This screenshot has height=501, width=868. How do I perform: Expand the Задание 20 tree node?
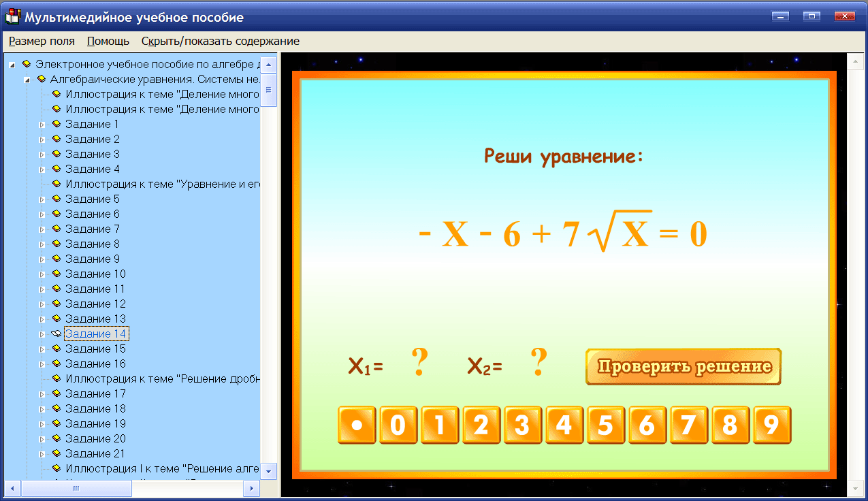click(x=42, y=438)
